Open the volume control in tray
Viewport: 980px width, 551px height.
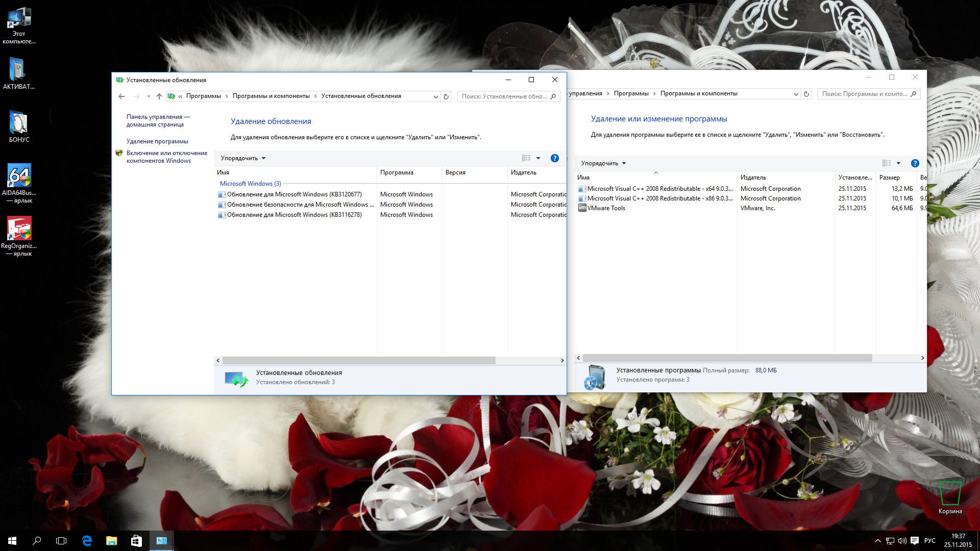point(902,541)
